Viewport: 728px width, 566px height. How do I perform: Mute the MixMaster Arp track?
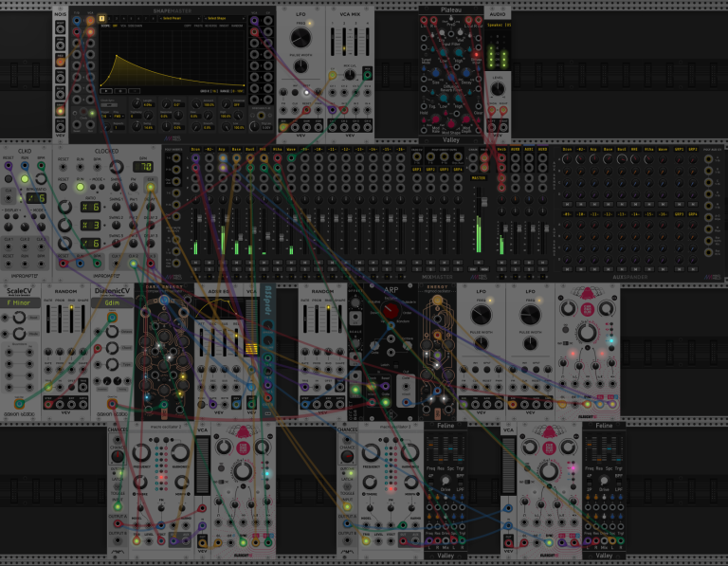pos(223,263)
